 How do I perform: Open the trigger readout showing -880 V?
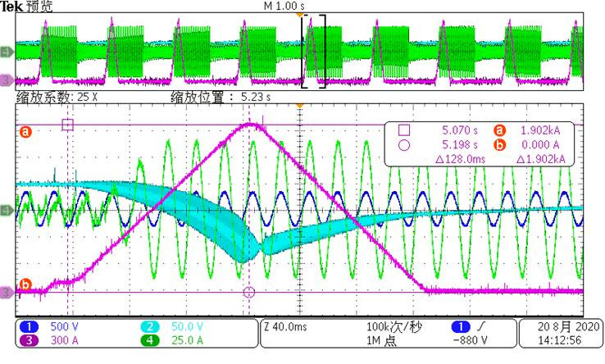point(477,339)
